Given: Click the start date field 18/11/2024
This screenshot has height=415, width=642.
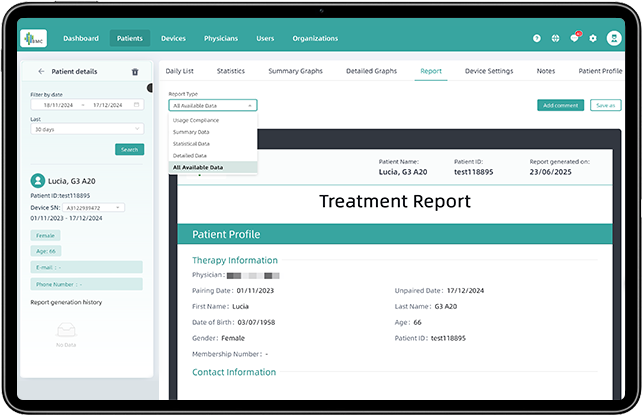Looking at the screenshot, I should point(60,104).
